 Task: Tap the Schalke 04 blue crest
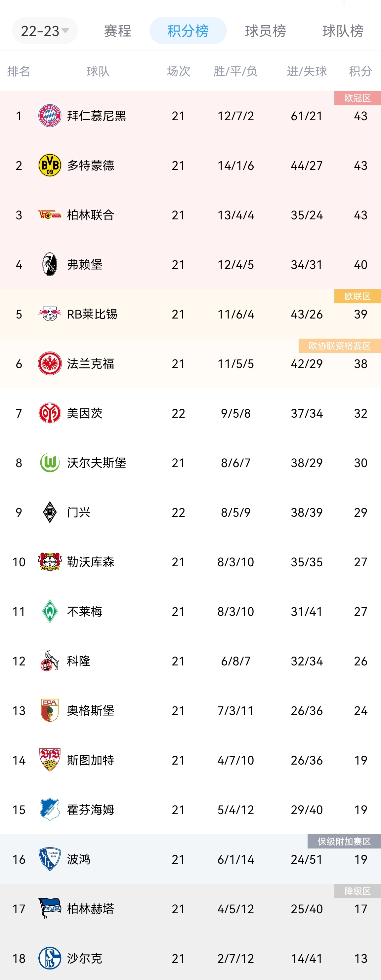tap(50, 958)
